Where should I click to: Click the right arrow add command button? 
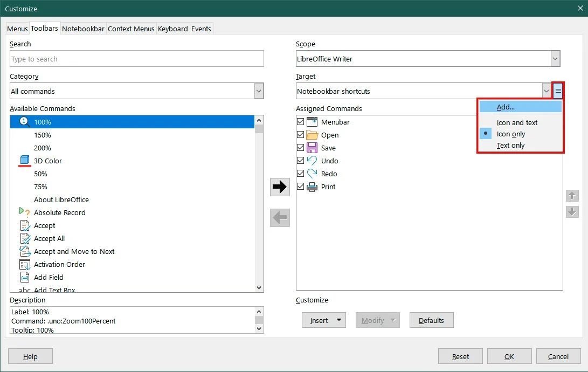tap(280, 187)
